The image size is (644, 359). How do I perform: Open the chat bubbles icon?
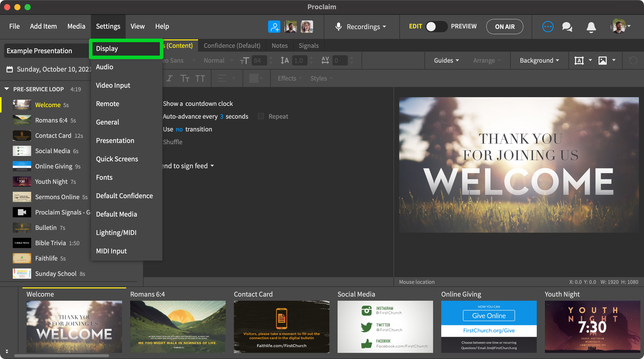pyautogui.click(x=567, y=27)
